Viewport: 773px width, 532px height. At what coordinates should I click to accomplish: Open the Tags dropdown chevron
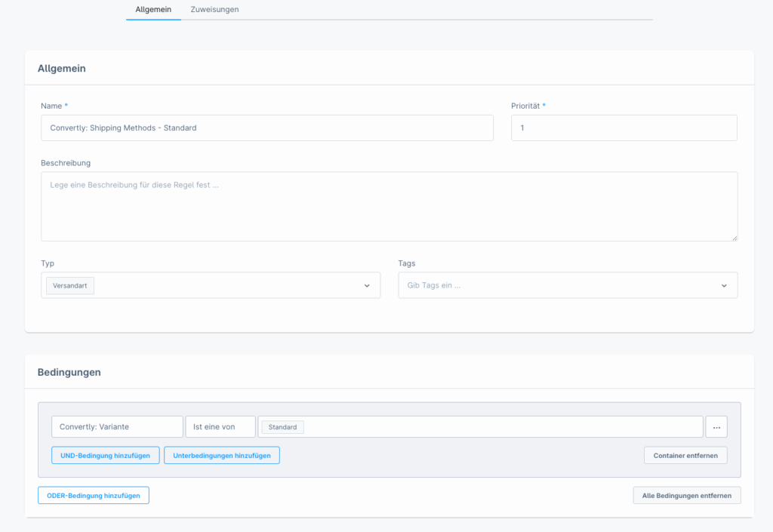coord(724,286)
